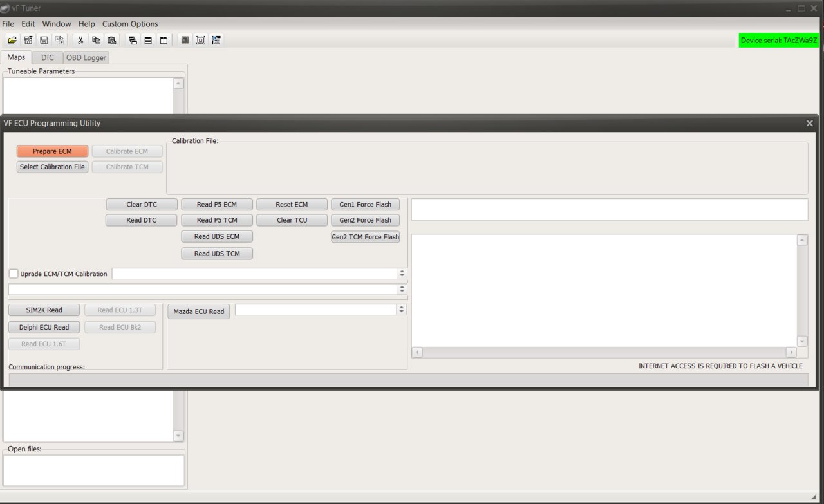Switch to the Maps tab
824x504 pixels.
point(16,57)
